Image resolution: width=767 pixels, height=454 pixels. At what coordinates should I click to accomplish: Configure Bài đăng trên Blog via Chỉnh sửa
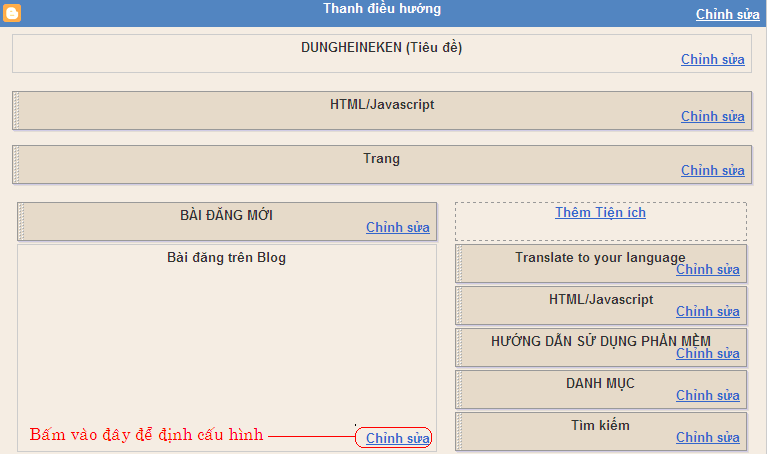point(398,439)
